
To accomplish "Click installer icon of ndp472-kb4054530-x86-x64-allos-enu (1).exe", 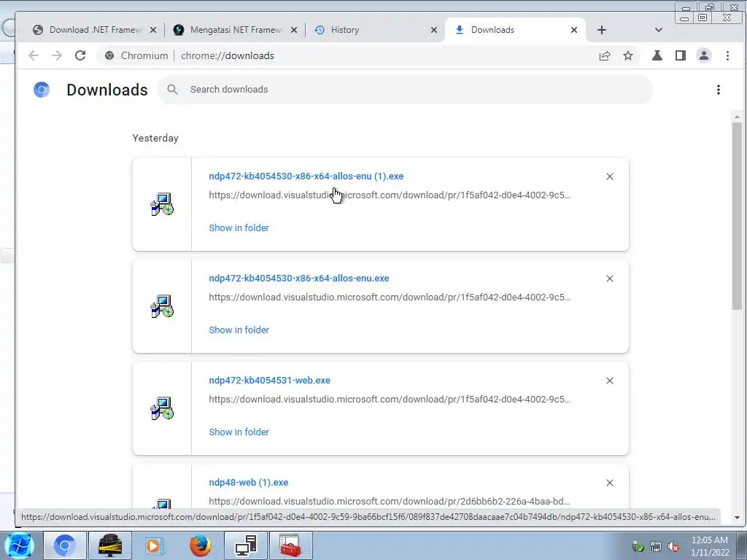I will click(162, 204).
